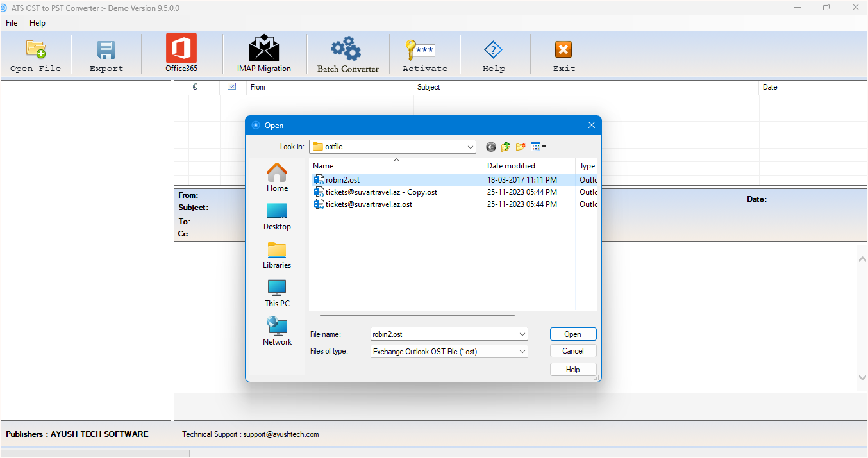Open the File menu
This screenshot has width=868, height=458.
pyautogui.click(x=12, y=23)
